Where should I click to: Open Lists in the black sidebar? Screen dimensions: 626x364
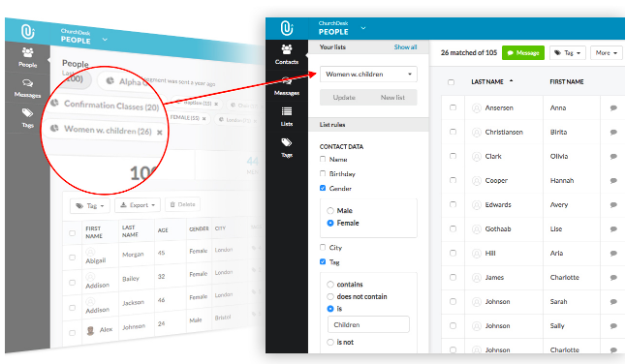click(x=286, y=116)
